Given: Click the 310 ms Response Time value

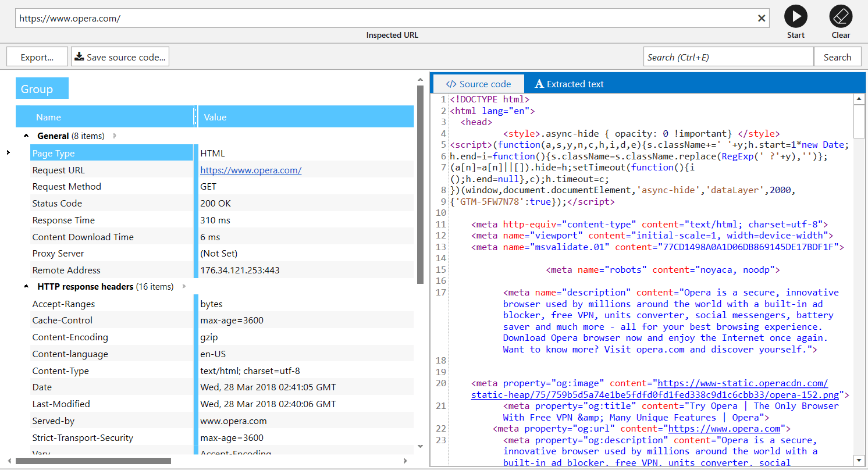Looking at the screenshot, I should point(215,220).
